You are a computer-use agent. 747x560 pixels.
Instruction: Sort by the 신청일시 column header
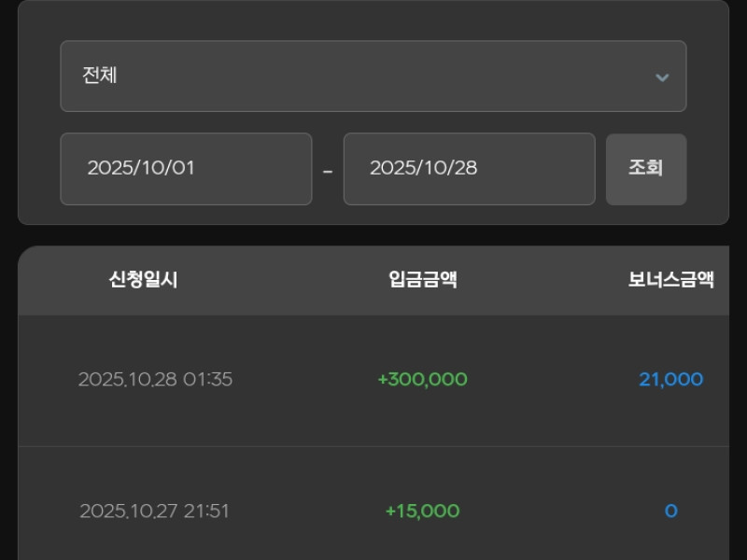click(143, 279)
